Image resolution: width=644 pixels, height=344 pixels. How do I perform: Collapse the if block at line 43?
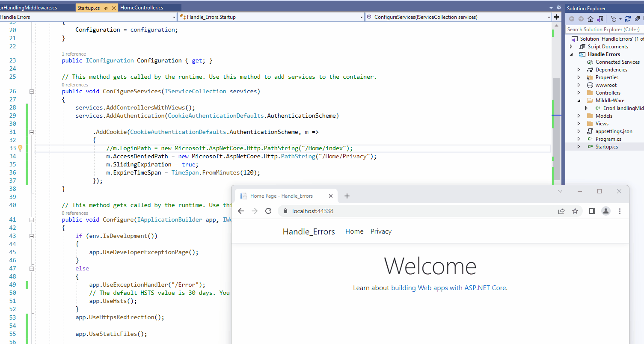31,236
